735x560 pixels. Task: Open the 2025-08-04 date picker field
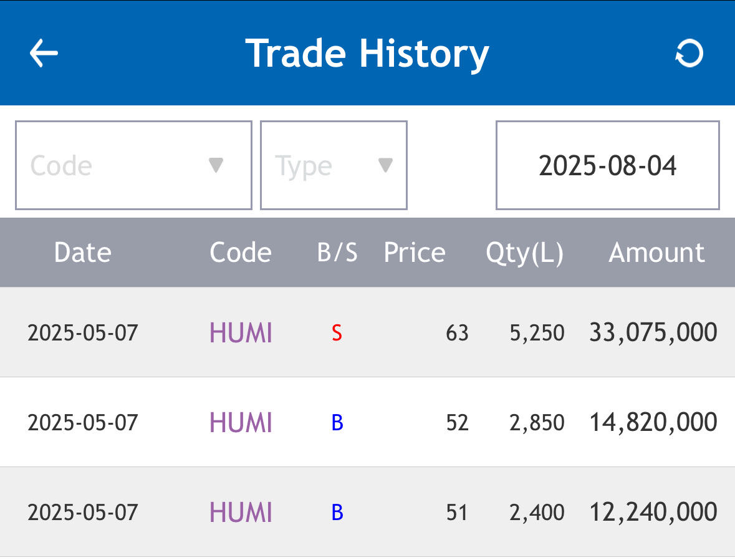607,165
